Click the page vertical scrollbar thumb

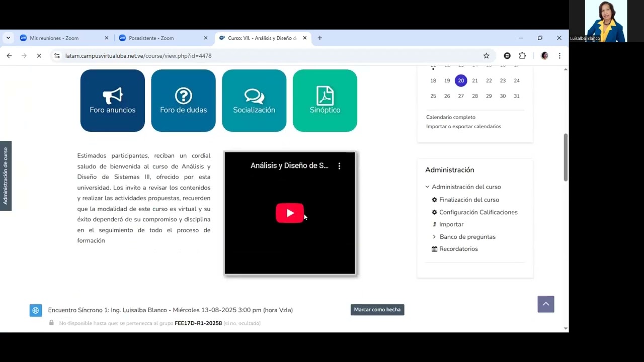pos(566,157)
